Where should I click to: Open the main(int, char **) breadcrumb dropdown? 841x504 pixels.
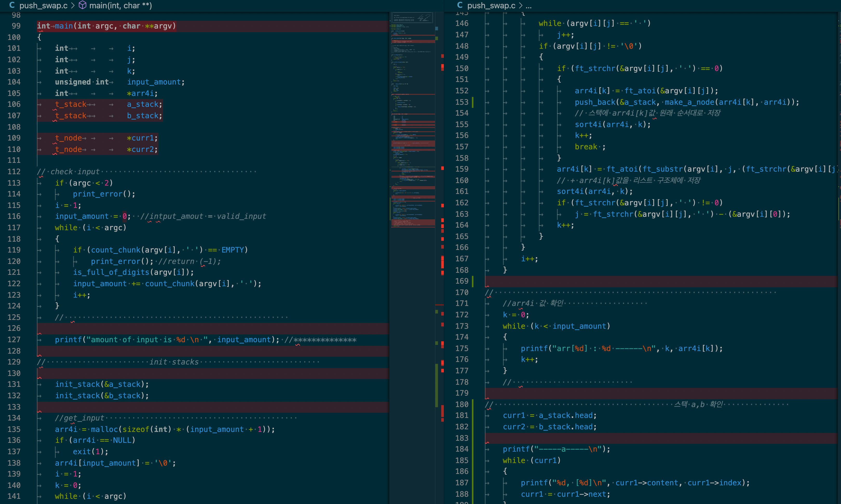pos(120,5)
